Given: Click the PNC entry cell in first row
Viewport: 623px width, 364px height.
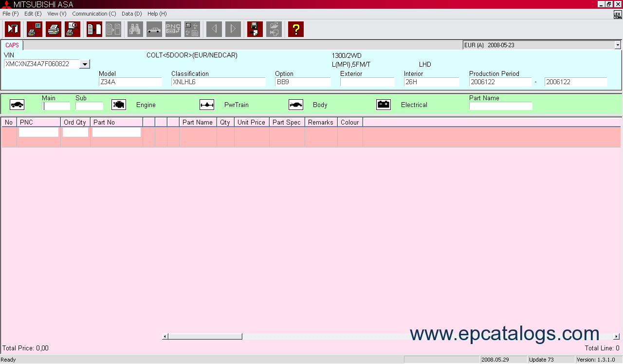Looking at the screenshot, I should pyautogui.click(x=38, y=132).
